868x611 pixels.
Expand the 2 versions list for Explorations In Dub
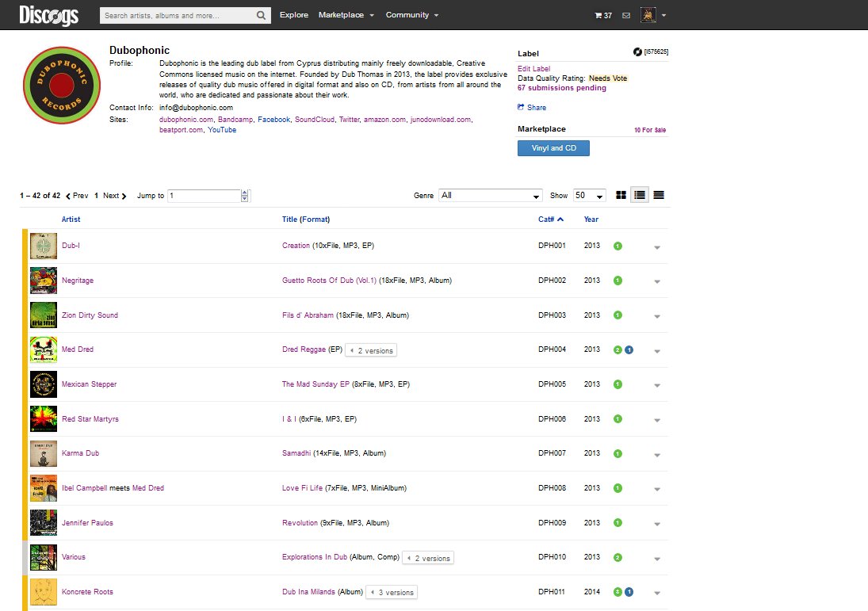(x=428, y=558)
